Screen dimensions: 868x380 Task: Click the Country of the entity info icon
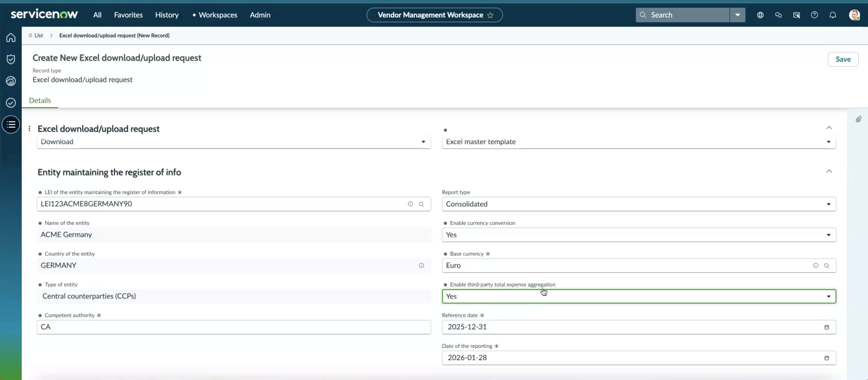(x=421, y=266)
